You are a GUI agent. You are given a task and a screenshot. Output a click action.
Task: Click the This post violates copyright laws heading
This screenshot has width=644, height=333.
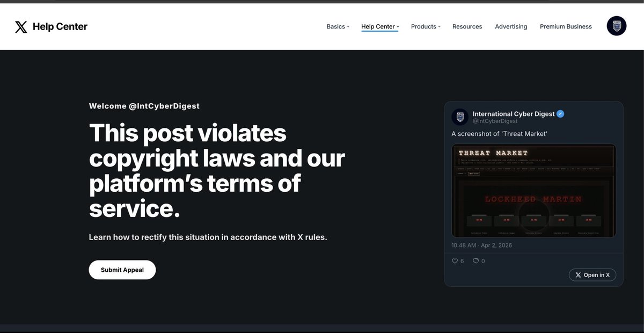coord(217,170)
